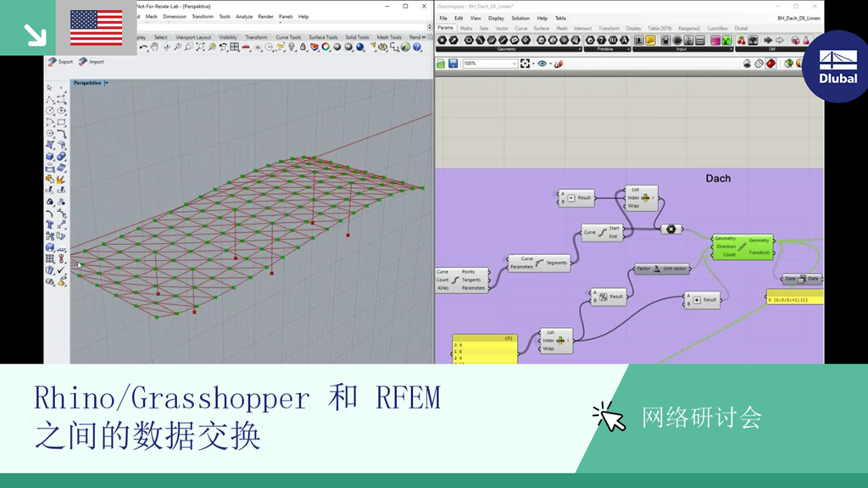Select the Curve Start End component

click(x=603, y=232)
